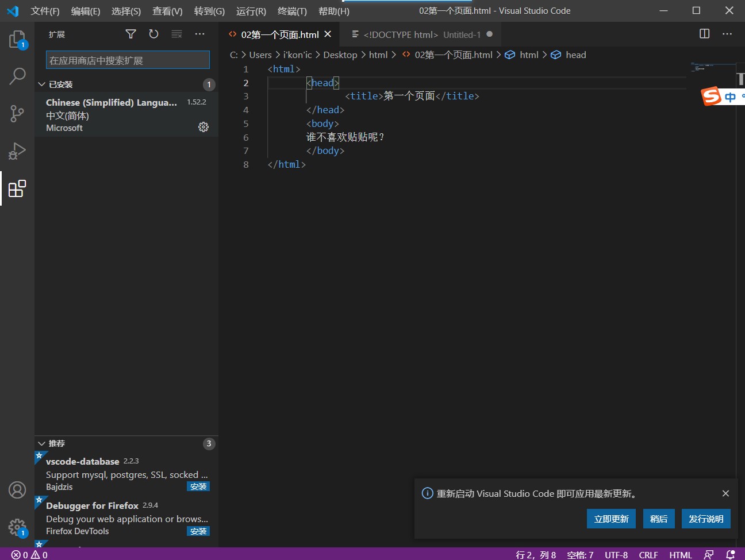Image resolution: width=745 pixels, height=560 pixels.
Task: Refresh the extensions list
Action: pyautogui.click(x=153, y=34)
